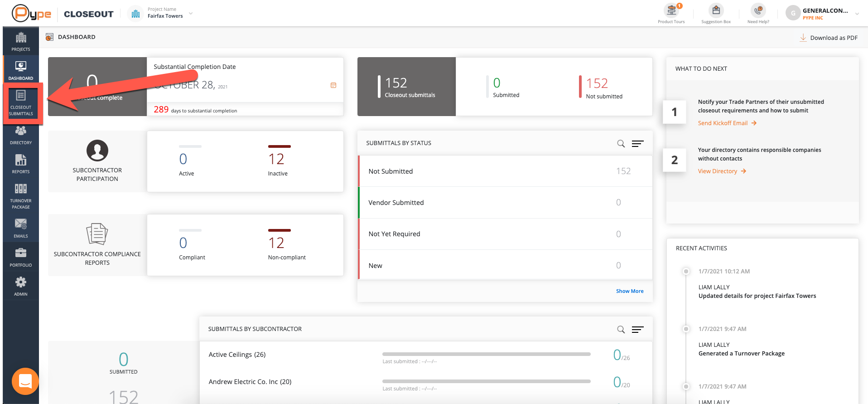The image size is (868, 404).
Task: Click the Pype logo
Action: 31,13
